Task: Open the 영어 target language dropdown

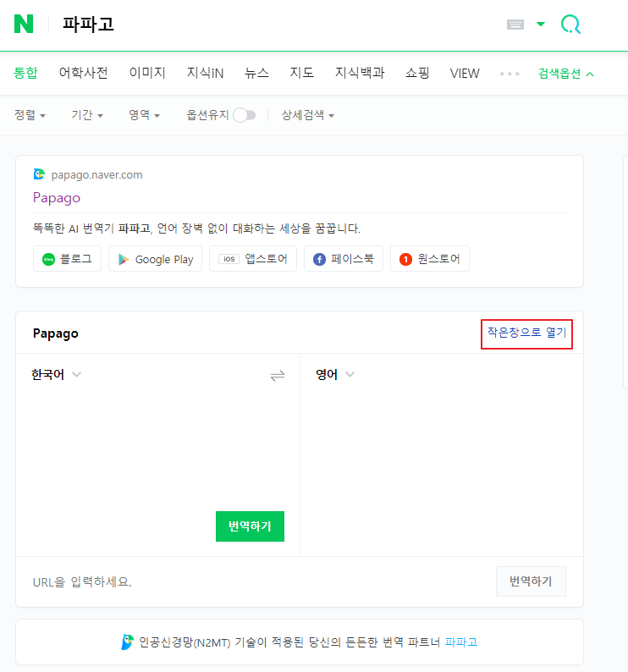Action: click(335, 375)
